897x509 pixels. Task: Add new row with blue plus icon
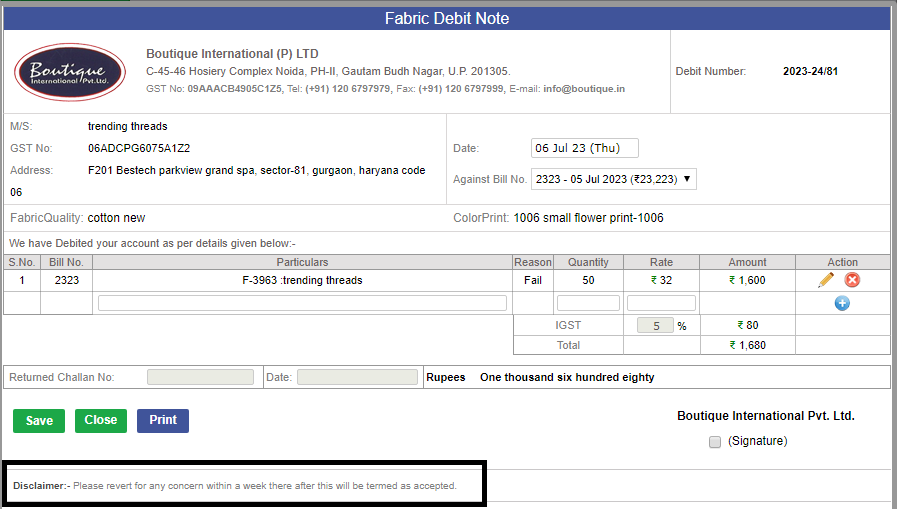point(842,303)
